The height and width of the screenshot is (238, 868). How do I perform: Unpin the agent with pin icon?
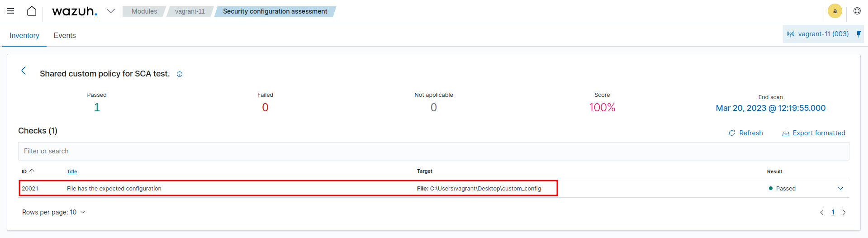pos(859,34)
